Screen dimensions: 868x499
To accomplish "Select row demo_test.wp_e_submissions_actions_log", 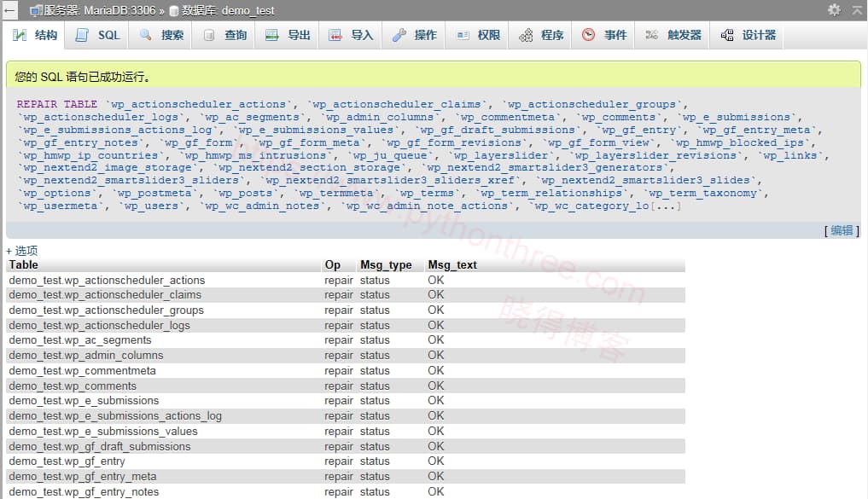I will (346, 416).
